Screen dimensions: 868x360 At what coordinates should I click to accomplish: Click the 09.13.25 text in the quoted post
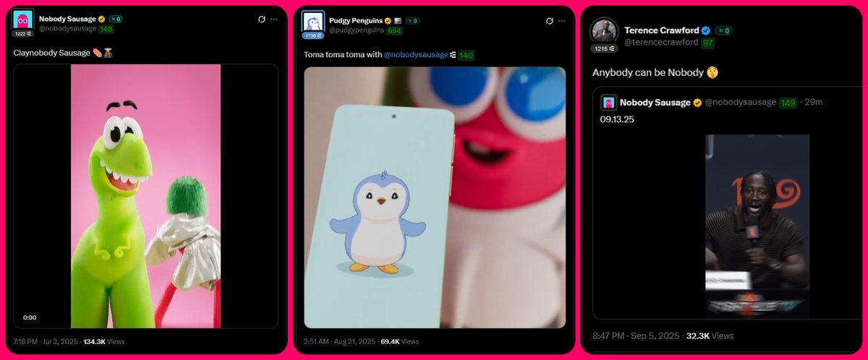(617, 119)
